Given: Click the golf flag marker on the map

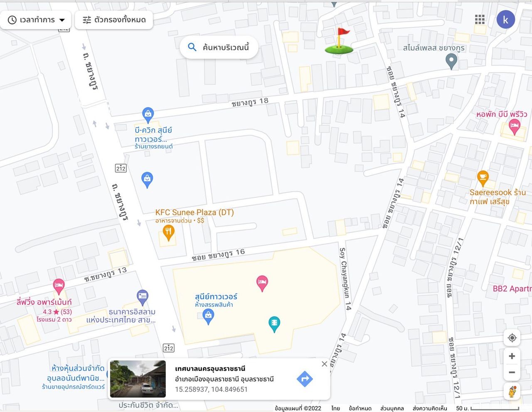Looking at the screenshot, I should (340, 41).
